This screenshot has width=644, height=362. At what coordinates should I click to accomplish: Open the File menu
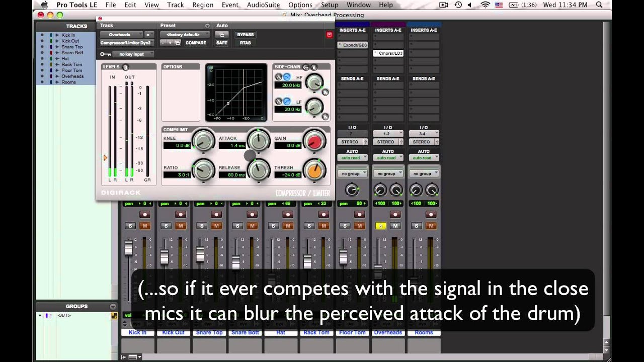tap(111, 5)
